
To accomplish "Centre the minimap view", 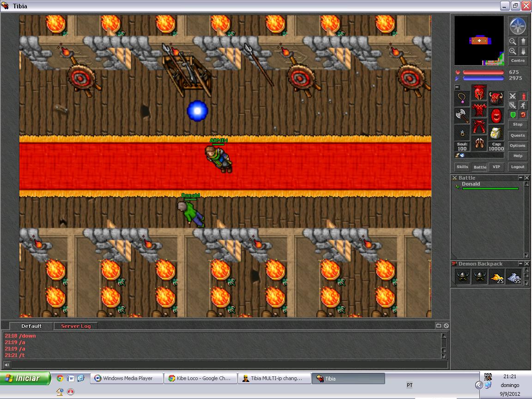I will [x=518, y=61].
